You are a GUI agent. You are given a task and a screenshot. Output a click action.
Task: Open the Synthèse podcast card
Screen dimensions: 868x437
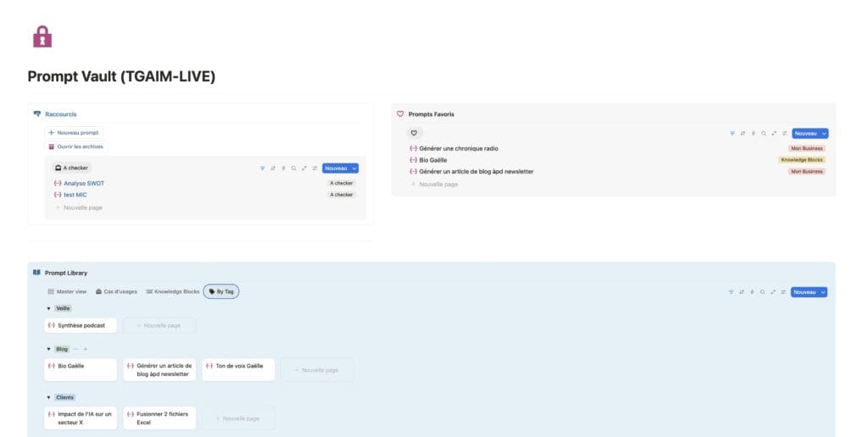[x=81, y=325]
